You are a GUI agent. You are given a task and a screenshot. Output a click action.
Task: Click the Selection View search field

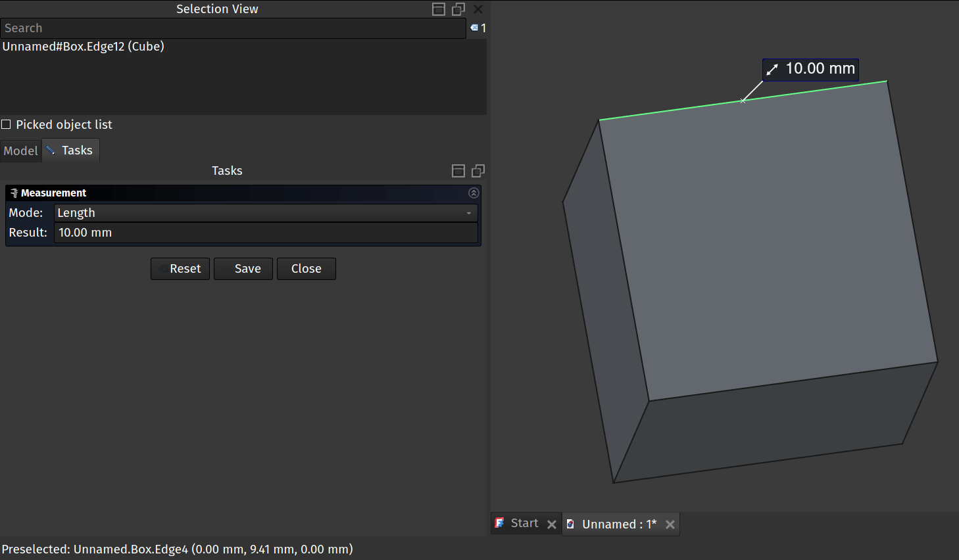[x=233, y=28]
